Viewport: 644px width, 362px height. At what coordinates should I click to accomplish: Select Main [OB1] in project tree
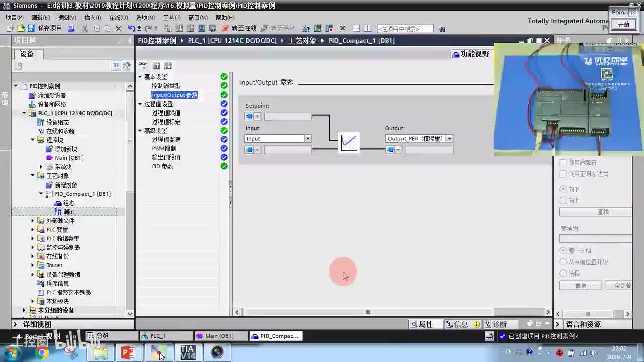click(69, 158)
